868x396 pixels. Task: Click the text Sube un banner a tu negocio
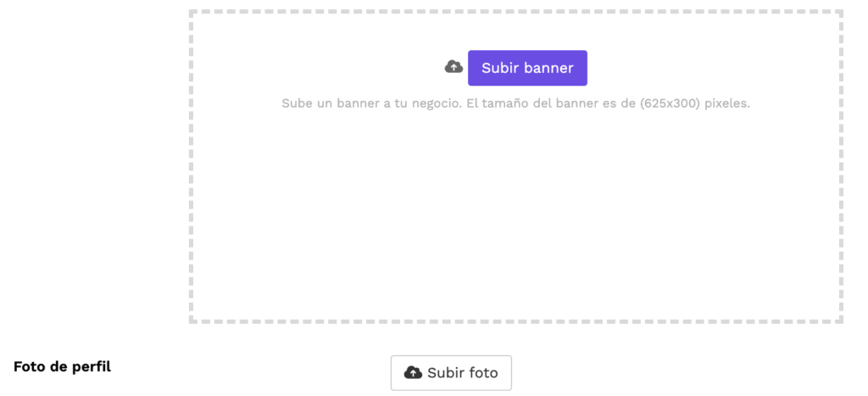click(372, 103)
